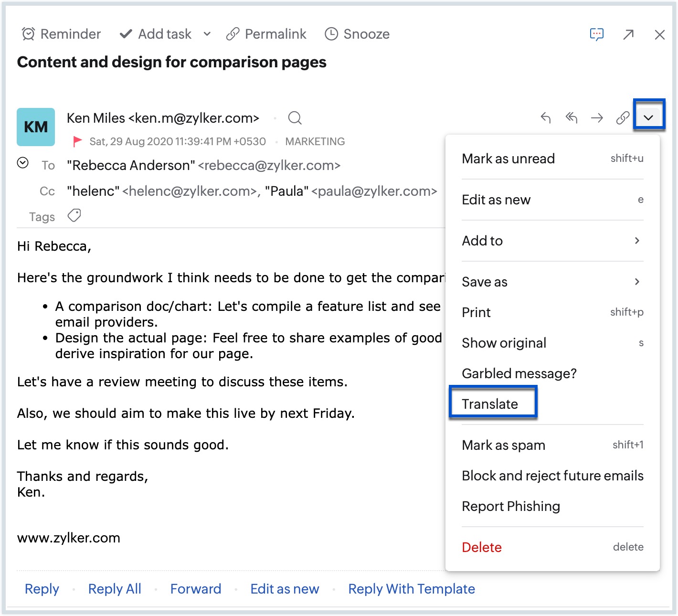The height and width of the screenshot is (616, 678).
Task: Click the Reminder alarm clock icon
Action: (x=29, y=34)
